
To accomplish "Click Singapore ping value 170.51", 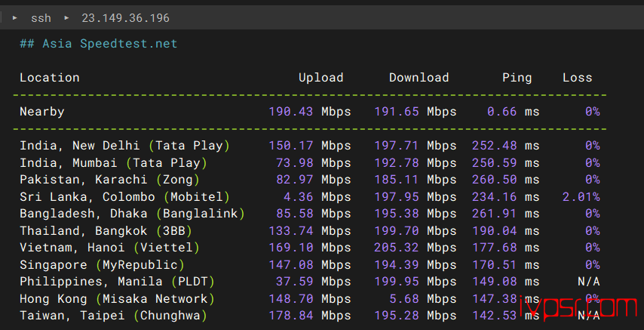I will point(494,264).
